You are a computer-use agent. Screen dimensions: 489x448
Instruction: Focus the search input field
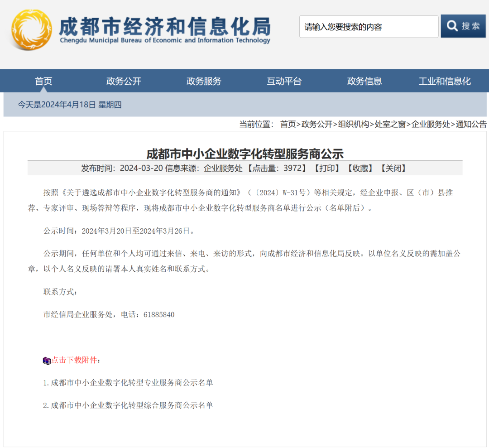point(369,27)
